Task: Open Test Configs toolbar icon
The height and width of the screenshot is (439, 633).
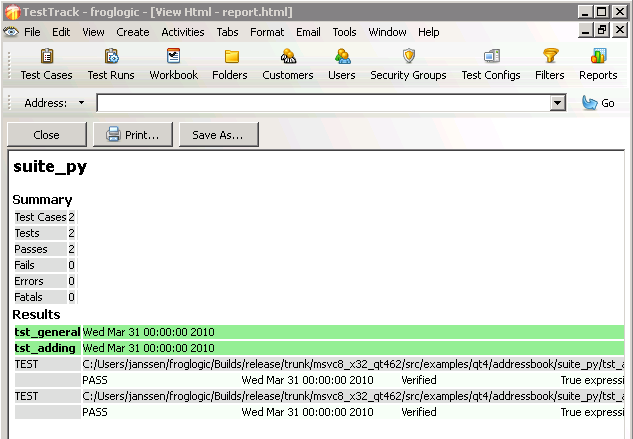Action: pos(491,64)
